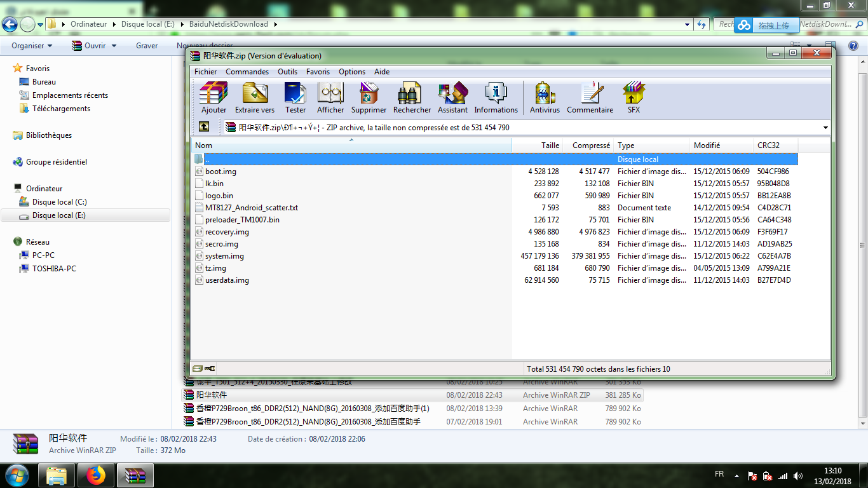Sort by the Type column header
The image size is (868, 488).
[651, 146]
